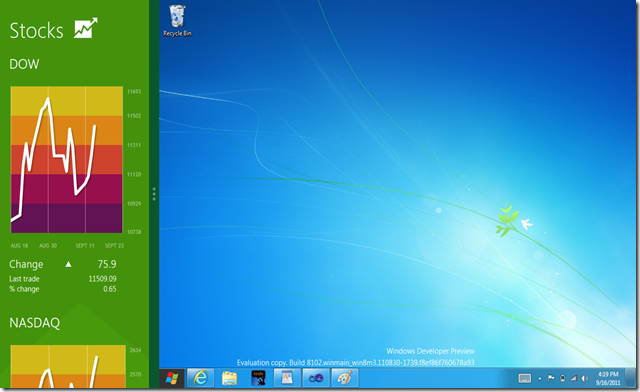Open the Kindle app from the taskbar
Image resolution: width=640 pixels, height=392 pixels.
(x=258, y=378)
